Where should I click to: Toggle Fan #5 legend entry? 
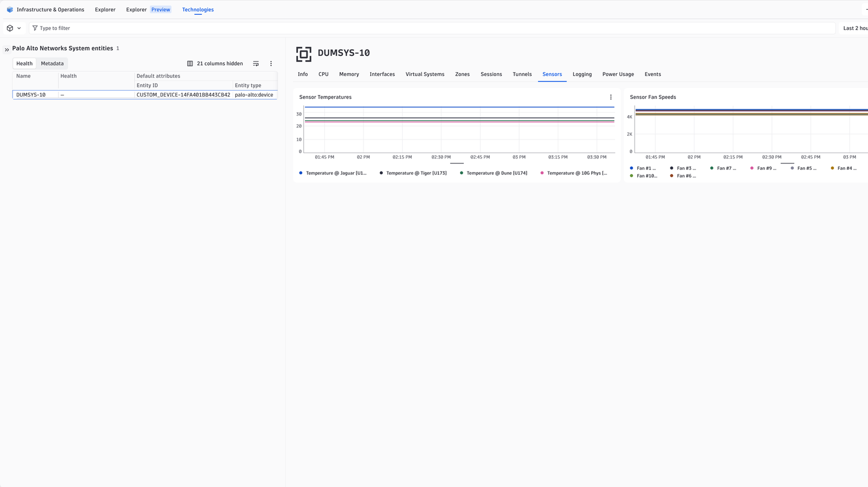tap(803, 168)
